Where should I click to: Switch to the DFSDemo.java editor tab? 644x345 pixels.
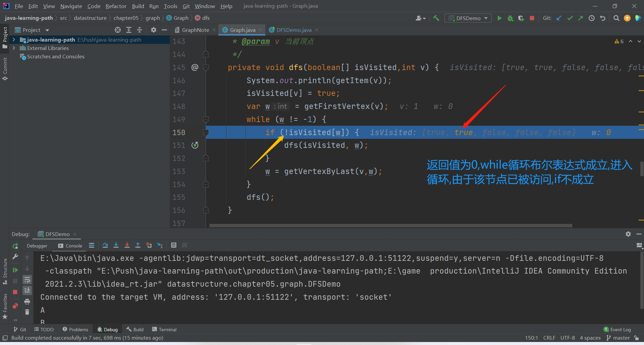pos(293,30)
